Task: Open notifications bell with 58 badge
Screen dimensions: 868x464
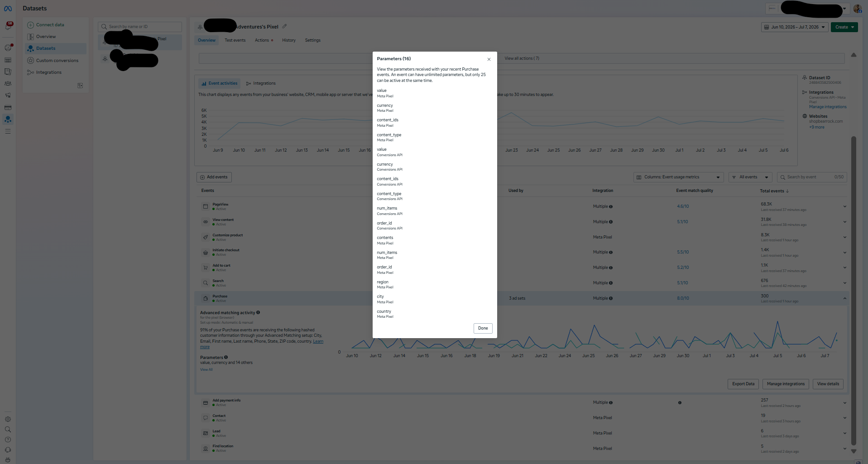Action: tap(8, 26)
